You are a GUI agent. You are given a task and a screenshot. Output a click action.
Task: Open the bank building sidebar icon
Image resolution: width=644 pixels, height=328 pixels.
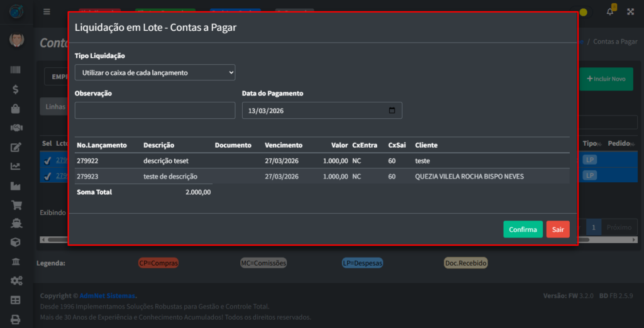pos(16,262)
